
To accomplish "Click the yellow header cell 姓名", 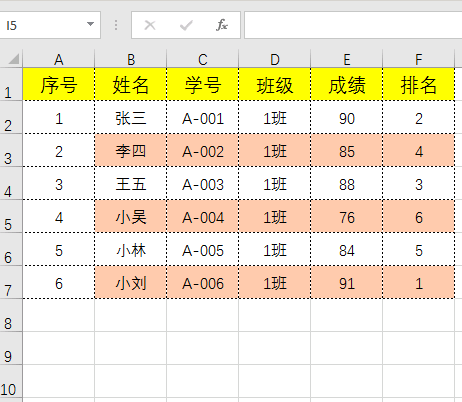I will (131, 85).
